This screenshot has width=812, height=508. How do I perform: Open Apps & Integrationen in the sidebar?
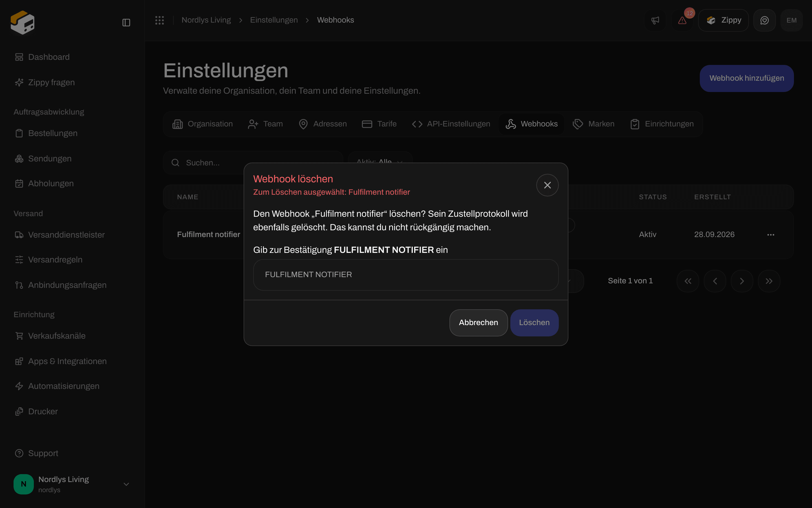[72, 361]
